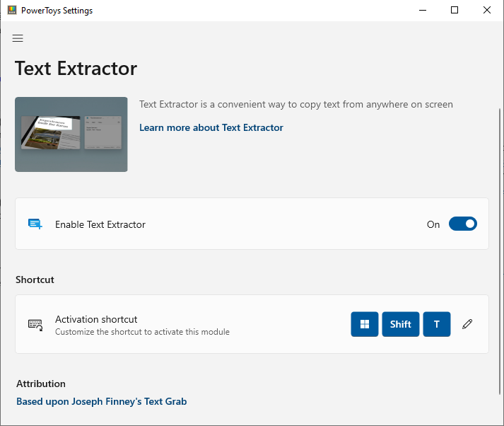Image resolution: width=504 pixels, height=426 pixels.
Task: Click the PowerToys app icon in title bar
Action: tap(12, 11)
